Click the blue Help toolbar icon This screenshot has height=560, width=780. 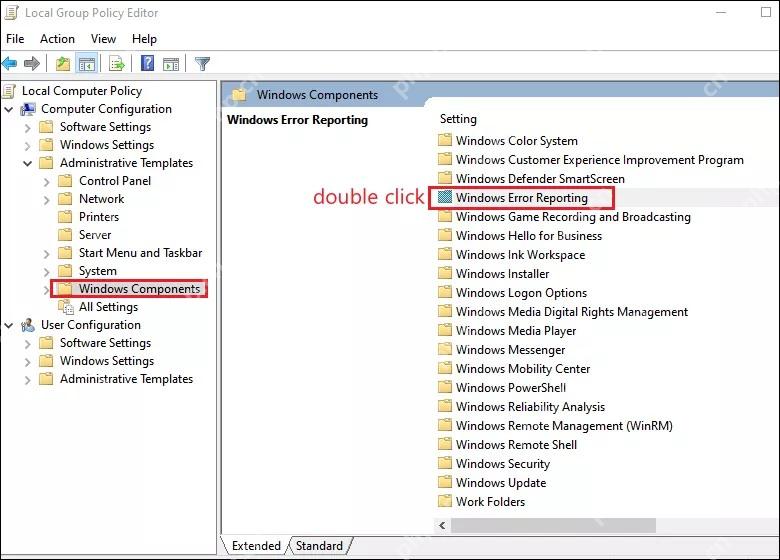pos(148,63)
